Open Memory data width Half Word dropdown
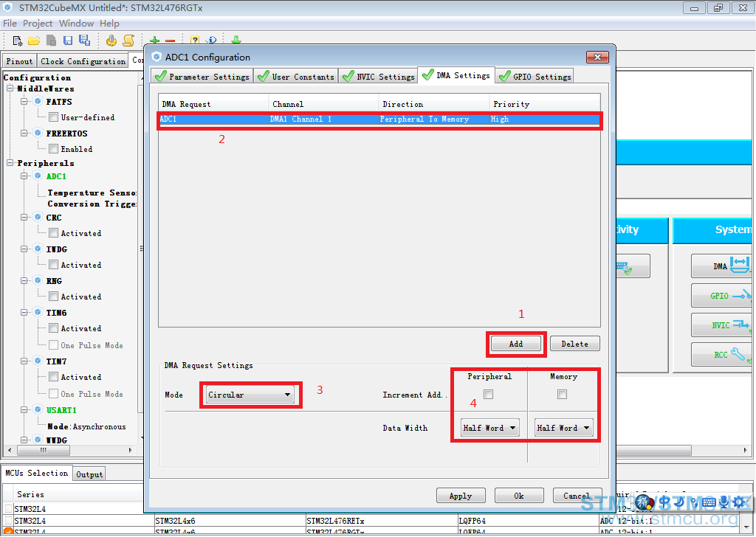756x537 pixels. (563, 428)
